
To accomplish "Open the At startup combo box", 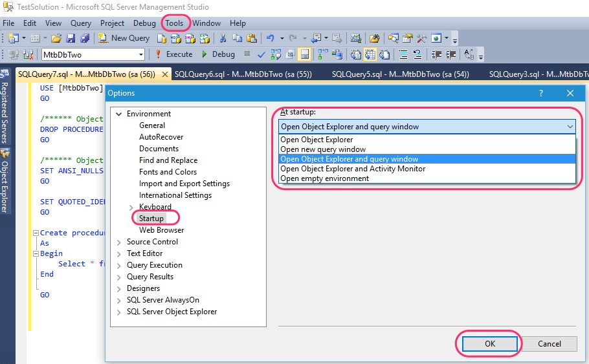I will coord(427,127).
